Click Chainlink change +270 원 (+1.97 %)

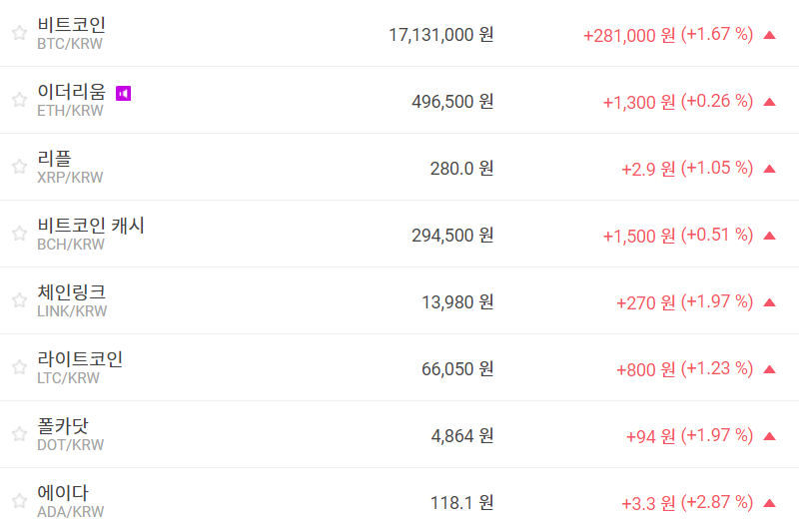684,302
